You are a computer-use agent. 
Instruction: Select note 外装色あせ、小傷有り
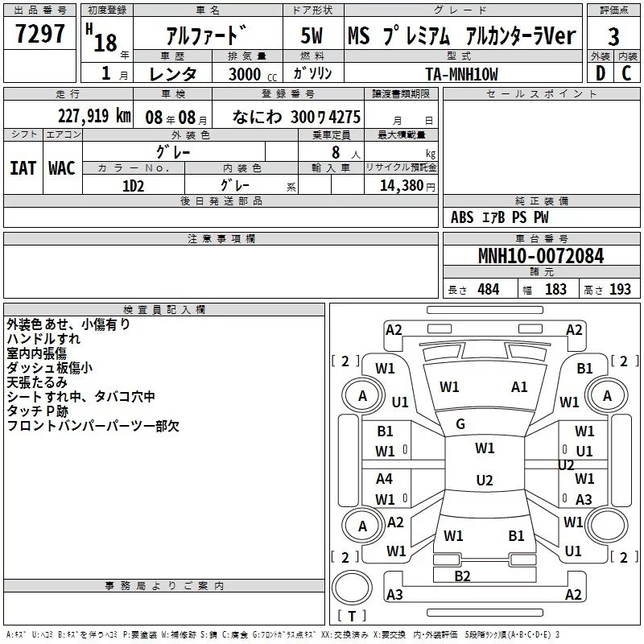point(68,324)
